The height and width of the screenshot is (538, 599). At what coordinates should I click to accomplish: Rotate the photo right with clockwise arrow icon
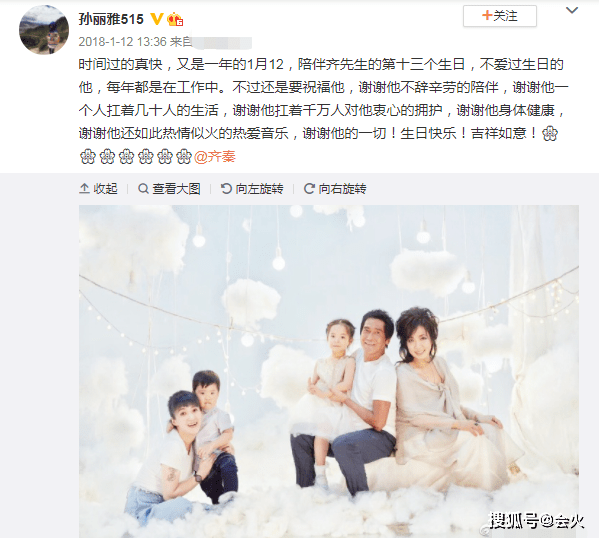309,189
